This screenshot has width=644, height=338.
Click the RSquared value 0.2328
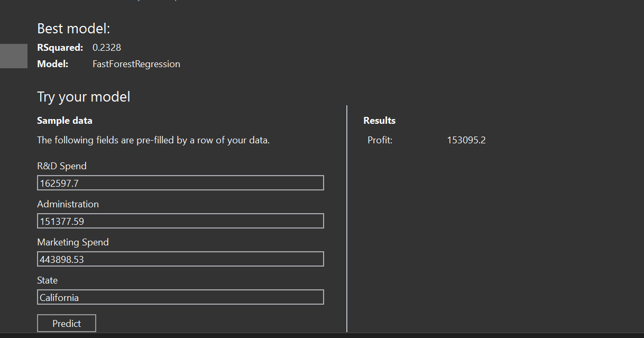(107, 47)
